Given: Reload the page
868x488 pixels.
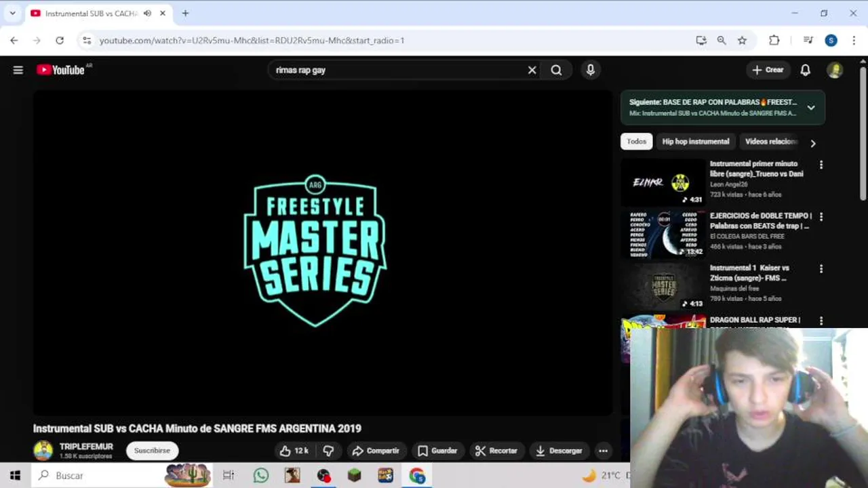Looking at the screenshot, I should pos(60,41).
